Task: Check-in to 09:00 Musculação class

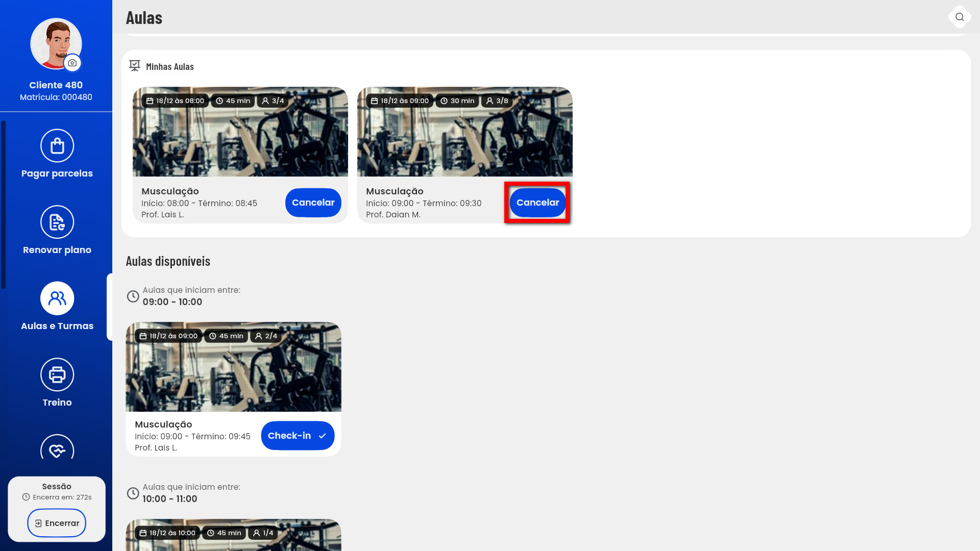Action: point(298,436)
